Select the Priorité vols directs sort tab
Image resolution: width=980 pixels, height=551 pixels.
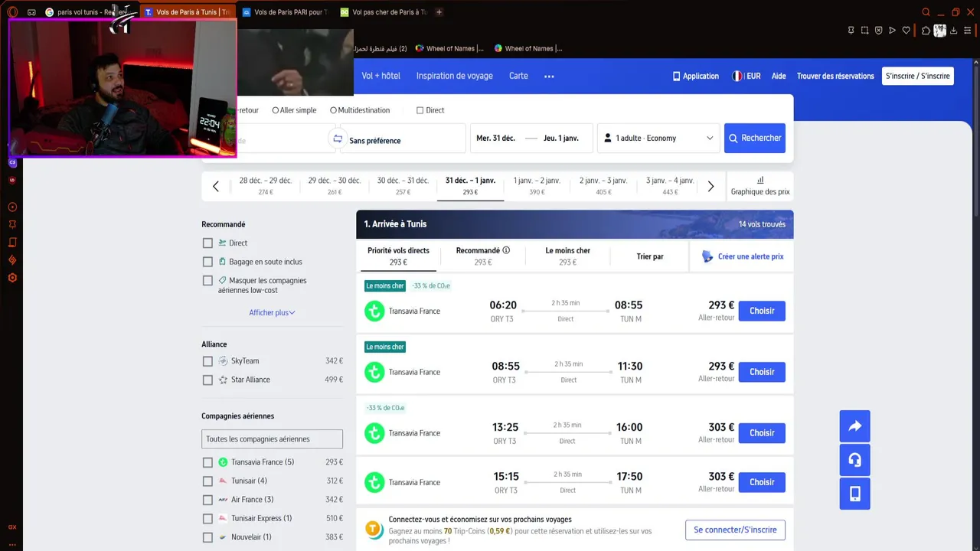click(x=398, y=256)
